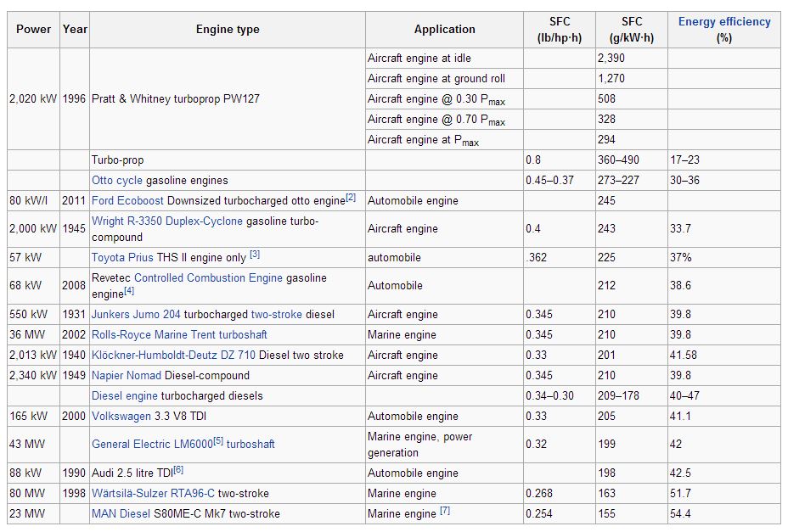This screenshot has height=532, width=788.
Task: Open reference [5] after LM6000
Action: (x=218, y=441)
